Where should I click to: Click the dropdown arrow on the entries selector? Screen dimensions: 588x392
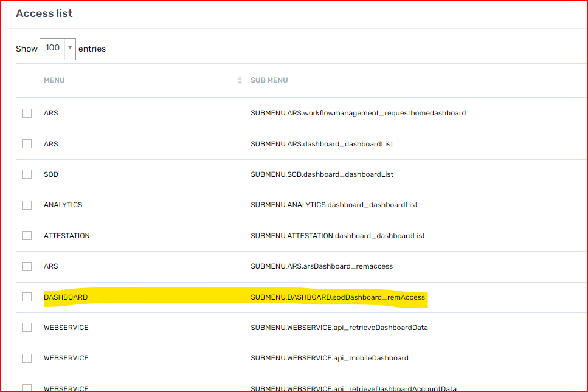(x=71, y=47)
